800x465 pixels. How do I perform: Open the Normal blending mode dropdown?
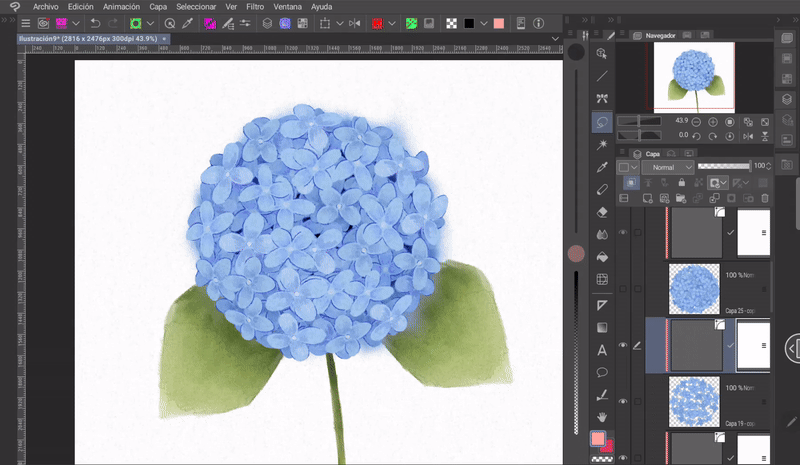[x=670, y=167]
